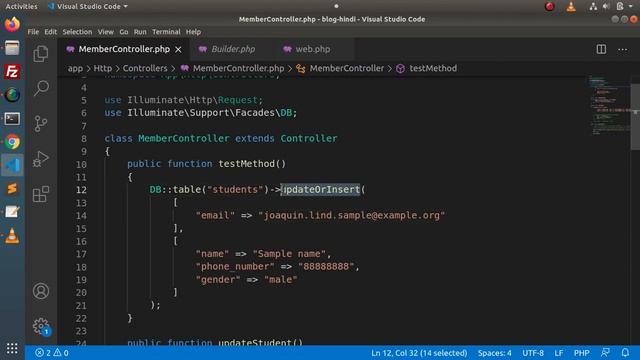640x360 pixels.
Task: Close the MemberController.php tab
Action: tap(178, 49)
